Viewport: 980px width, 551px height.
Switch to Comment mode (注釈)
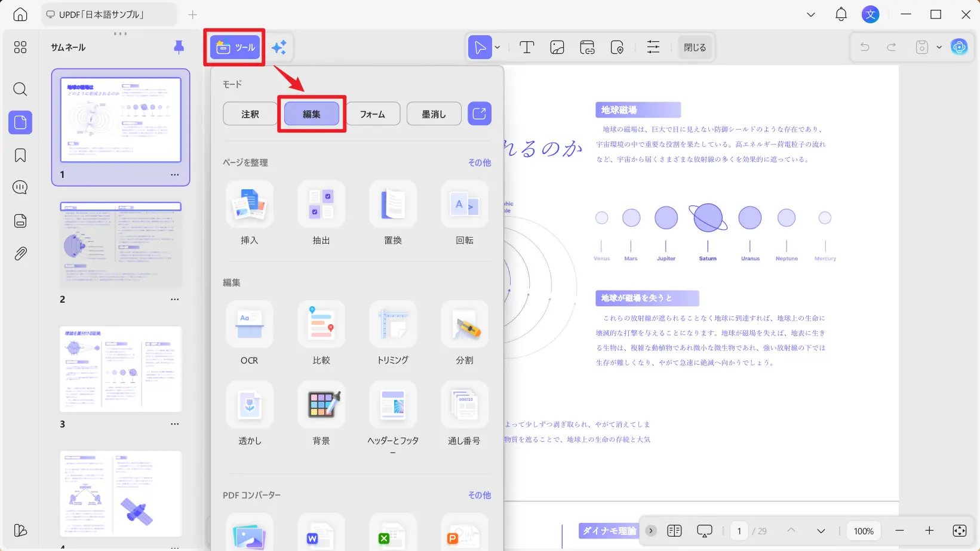(250, 114)
